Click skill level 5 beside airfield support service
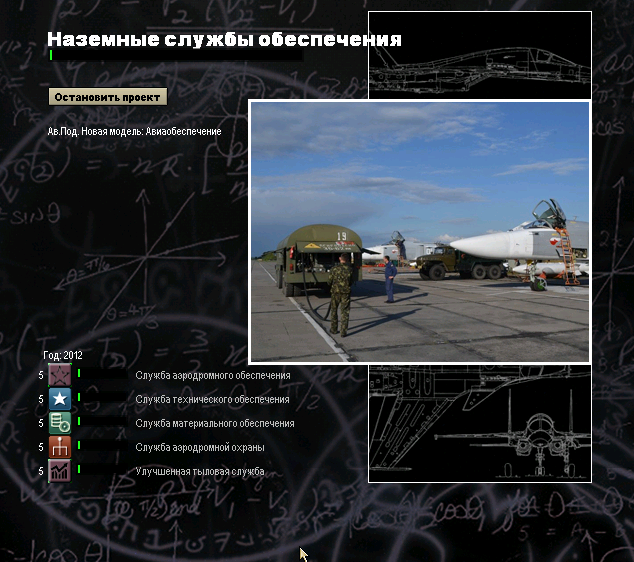 (41, 375)
